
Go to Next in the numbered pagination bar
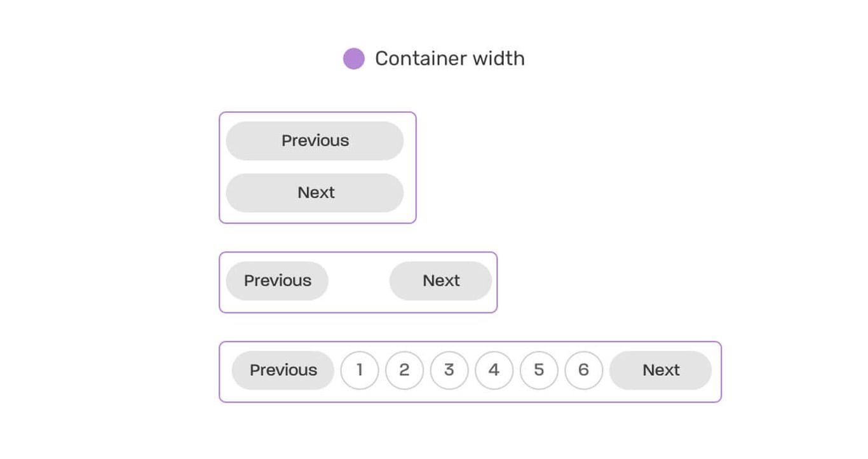661,370
